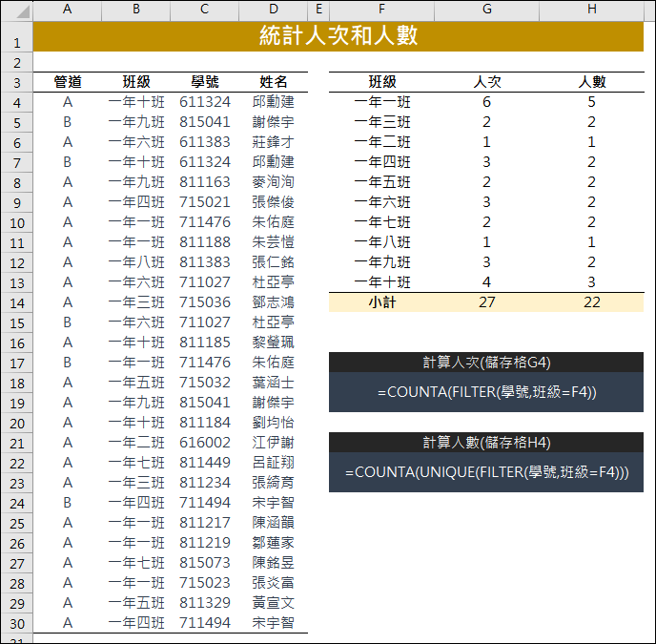Image resolution: width=656 pixels, height=644 pixels.
Task: Select the name cell 黃宣文
Action: pyautogui.click(x=274, y=603)
